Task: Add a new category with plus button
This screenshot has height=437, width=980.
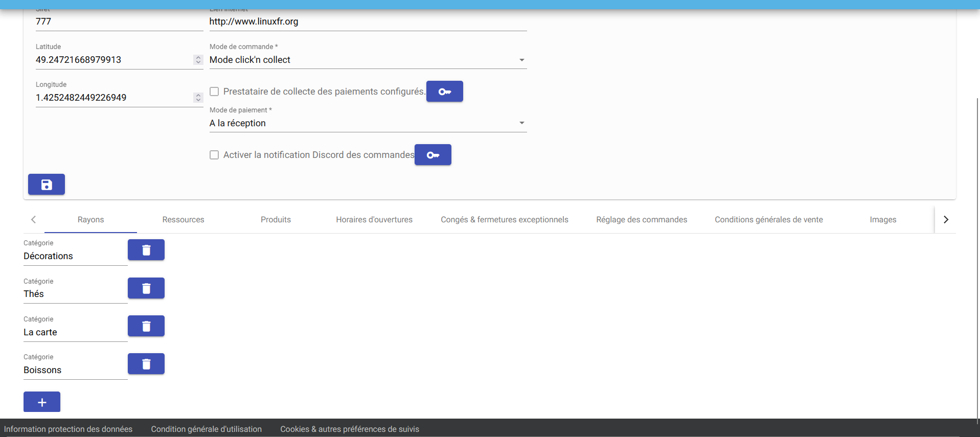Action: pyautogui.click(x=42, y=402)
